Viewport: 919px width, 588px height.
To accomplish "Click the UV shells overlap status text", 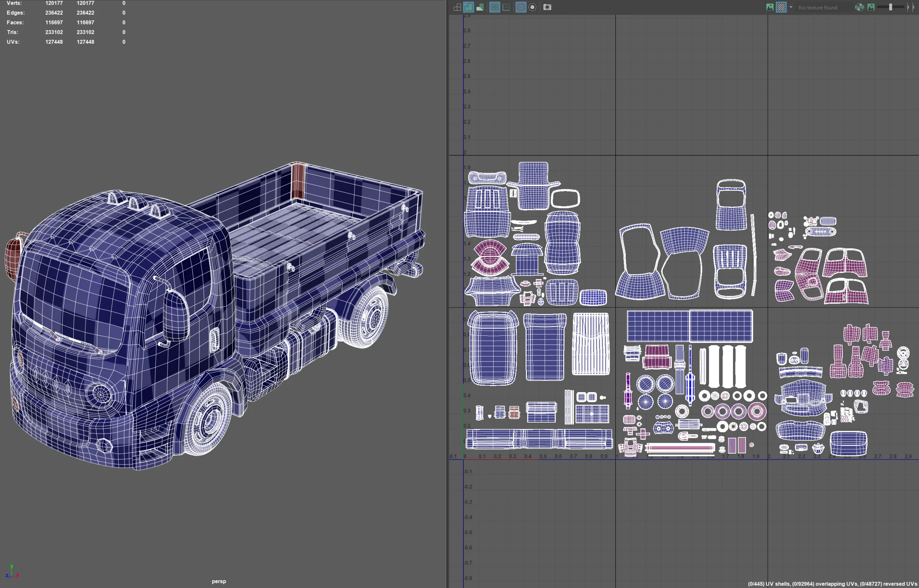I will [x=833, y=584].
